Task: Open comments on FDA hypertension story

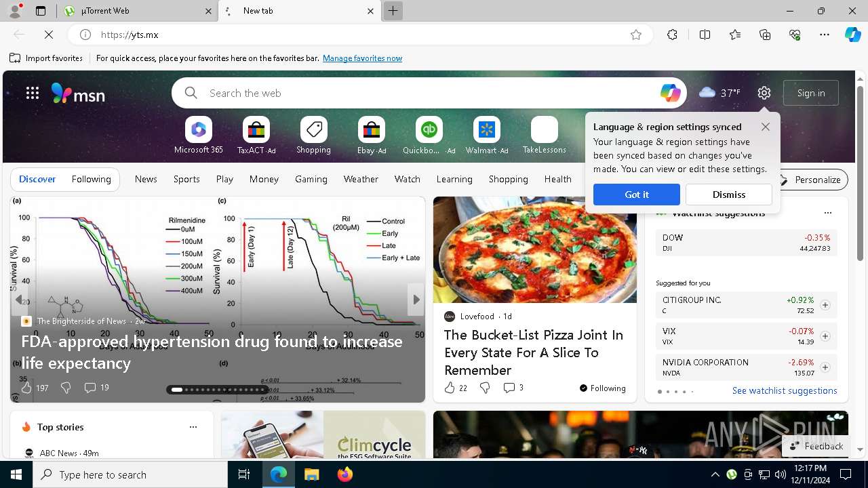Action: [96, 388]
